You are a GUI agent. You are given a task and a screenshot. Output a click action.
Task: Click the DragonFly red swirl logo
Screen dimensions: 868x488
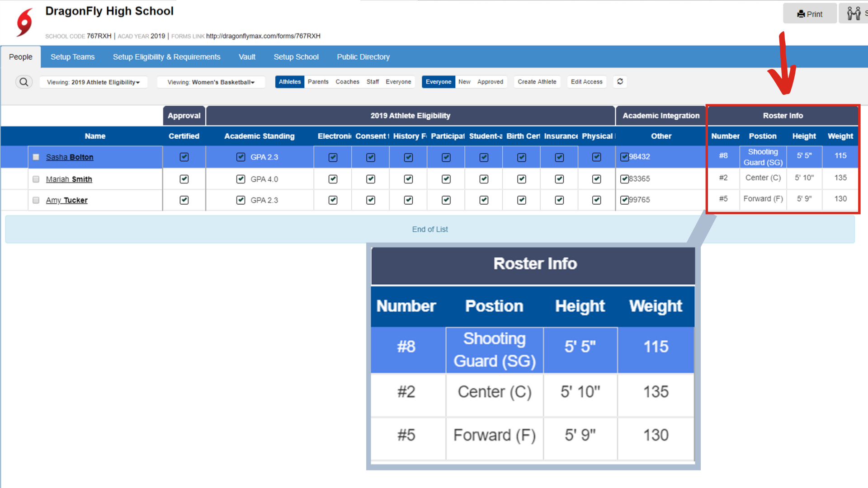25,22
